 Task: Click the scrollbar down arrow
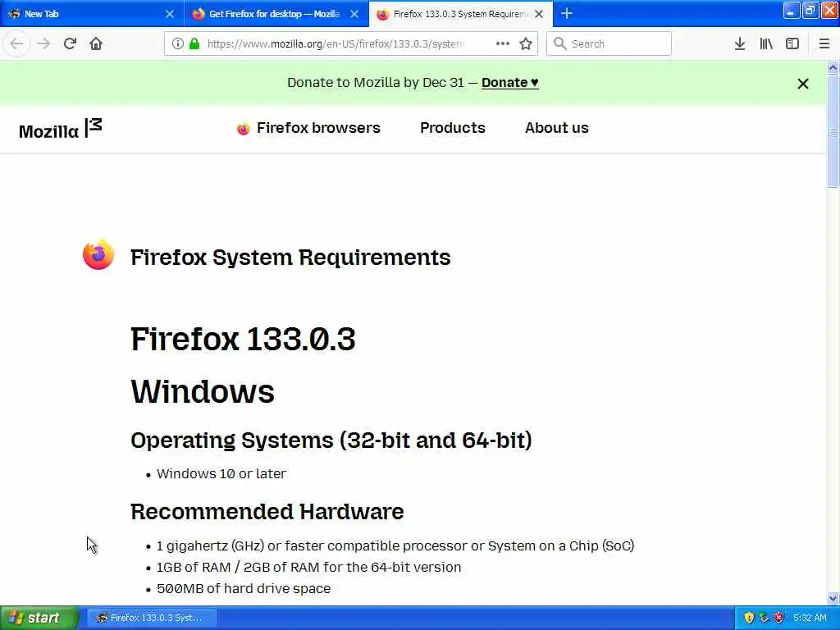833,598
